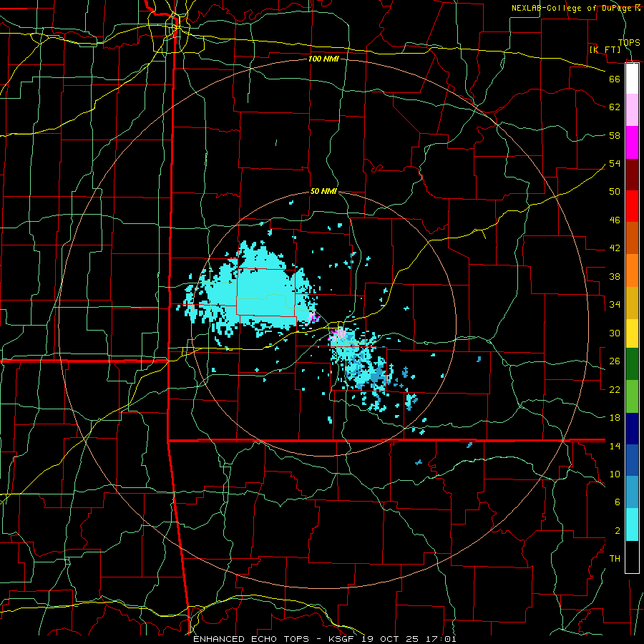The image size is (644, 644).
Task: Click the magenta legend swatch
Action: click(x=632, y=142)
